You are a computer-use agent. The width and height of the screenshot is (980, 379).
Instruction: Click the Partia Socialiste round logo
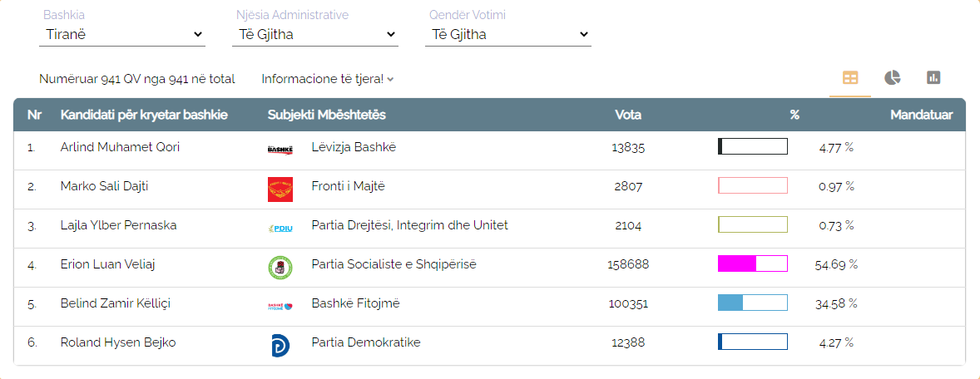point(280,268)
